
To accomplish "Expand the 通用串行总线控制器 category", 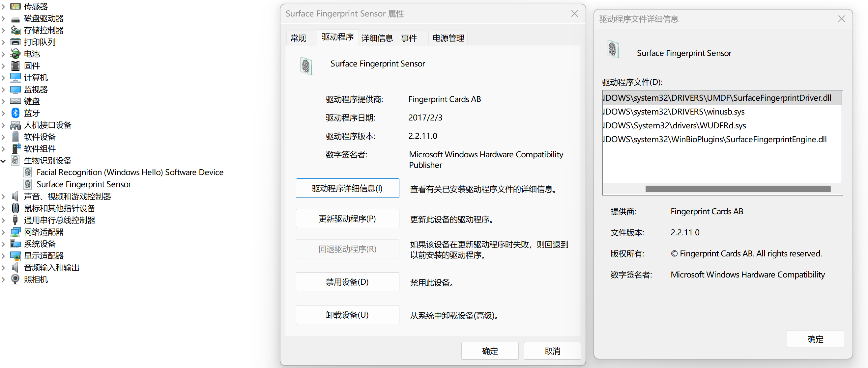I will 3,220.
